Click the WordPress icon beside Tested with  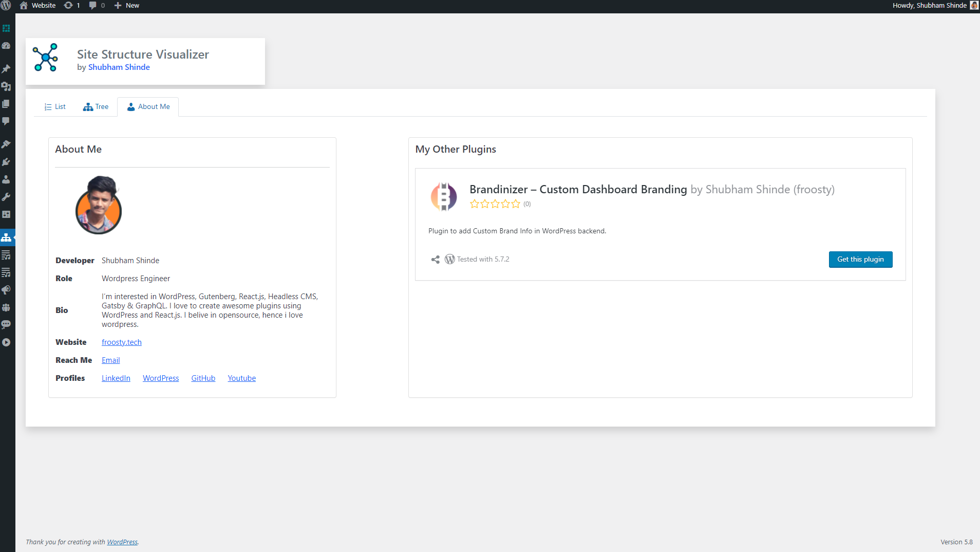point(450,260)
